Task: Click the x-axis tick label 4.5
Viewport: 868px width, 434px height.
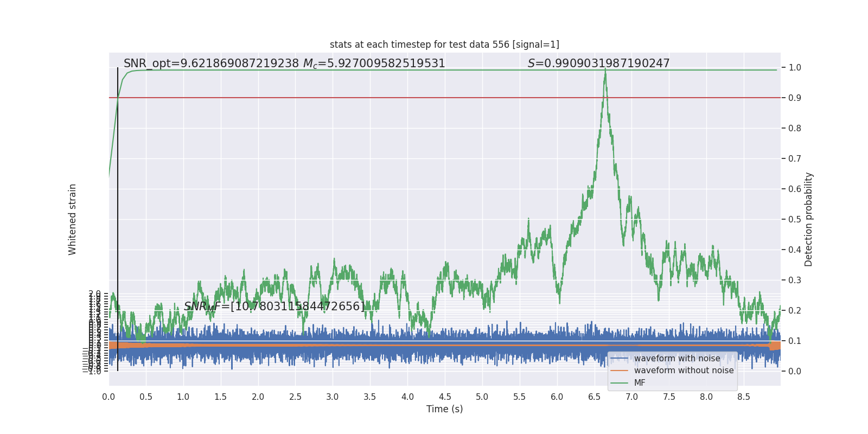Action: pos(445,397)
